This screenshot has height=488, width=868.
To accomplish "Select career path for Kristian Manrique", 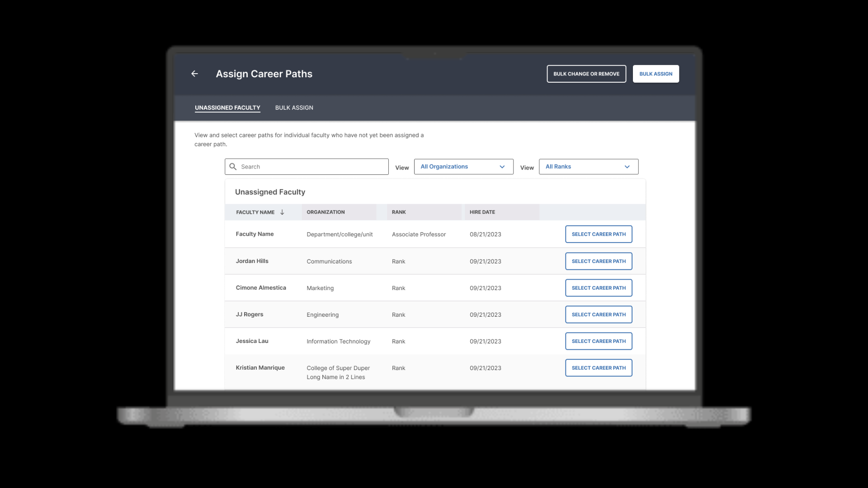I will pos(599,368).
